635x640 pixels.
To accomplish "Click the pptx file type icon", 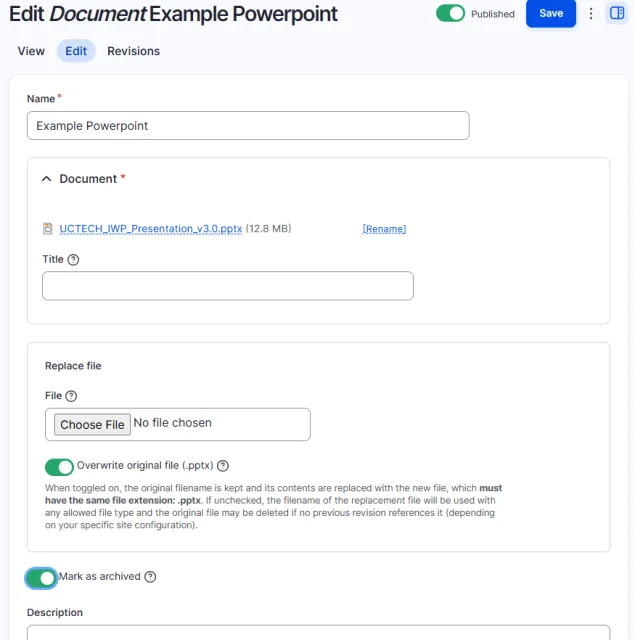I will click(48, 229).
